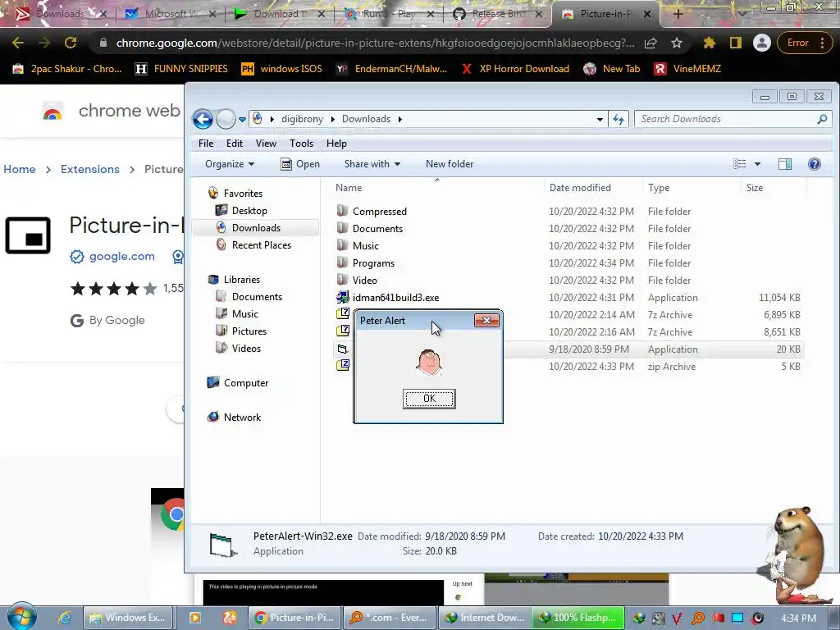
Task: Sort by the Date modified column
Action: (x=580, y=188)
